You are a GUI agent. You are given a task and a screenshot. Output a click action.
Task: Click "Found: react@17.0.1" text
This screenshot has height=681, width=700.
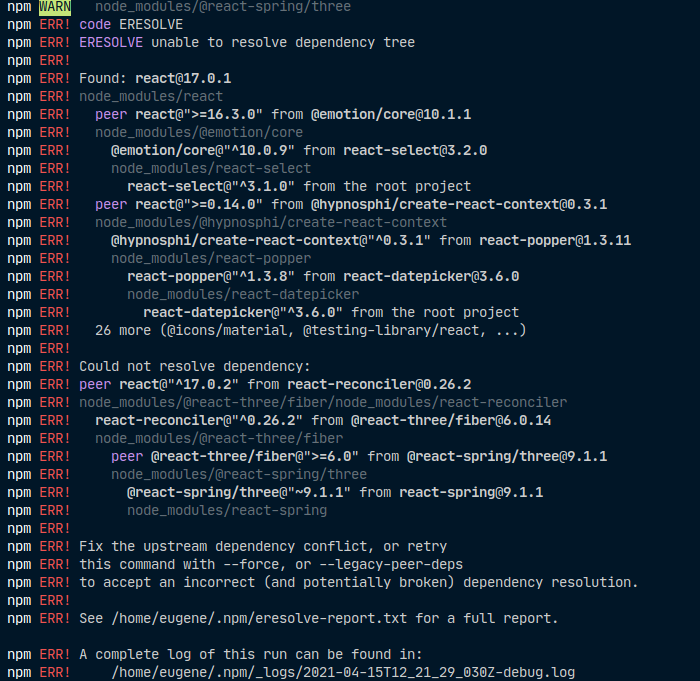tap(155, 78)
